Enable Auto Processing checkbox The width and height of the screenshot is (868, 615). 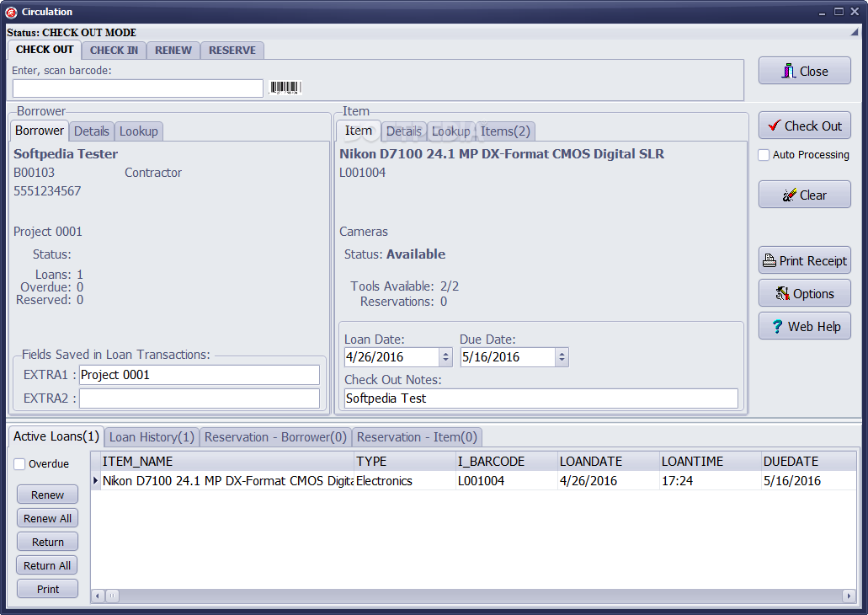pyautogui.click(x=764, y=154)
